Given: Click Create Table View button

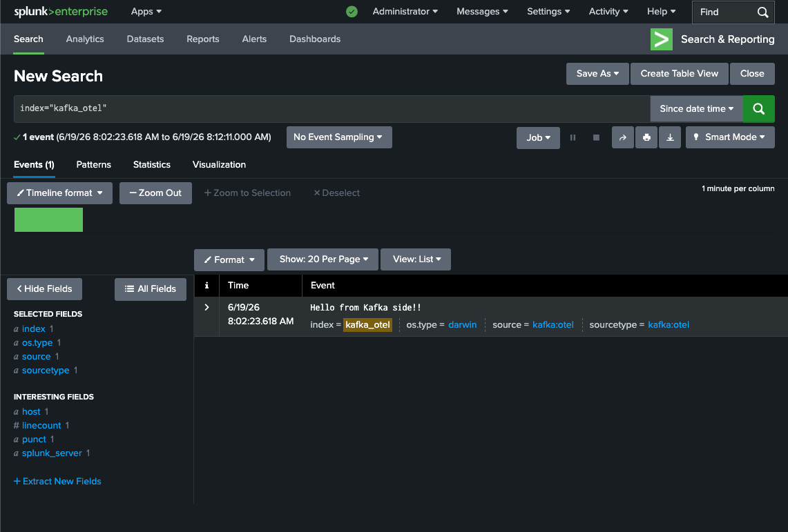Looking at the screenshot, I should click(x=679, y=74).
